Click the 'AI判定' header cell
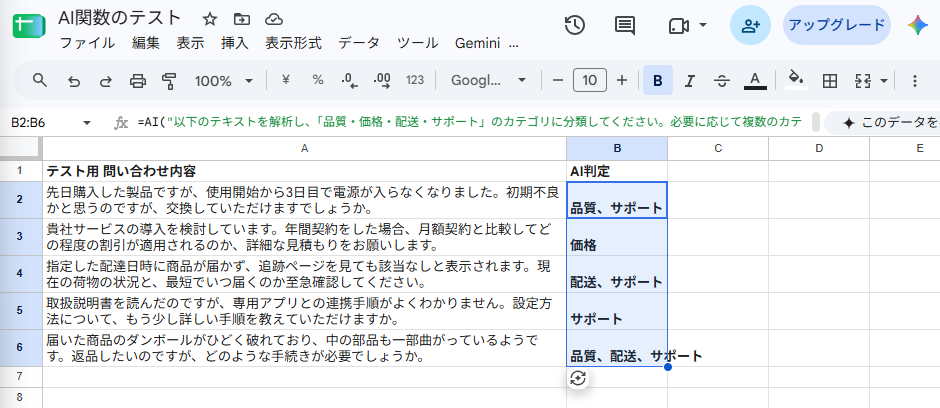Screen dimensions: 940x408 click(617, 171)
